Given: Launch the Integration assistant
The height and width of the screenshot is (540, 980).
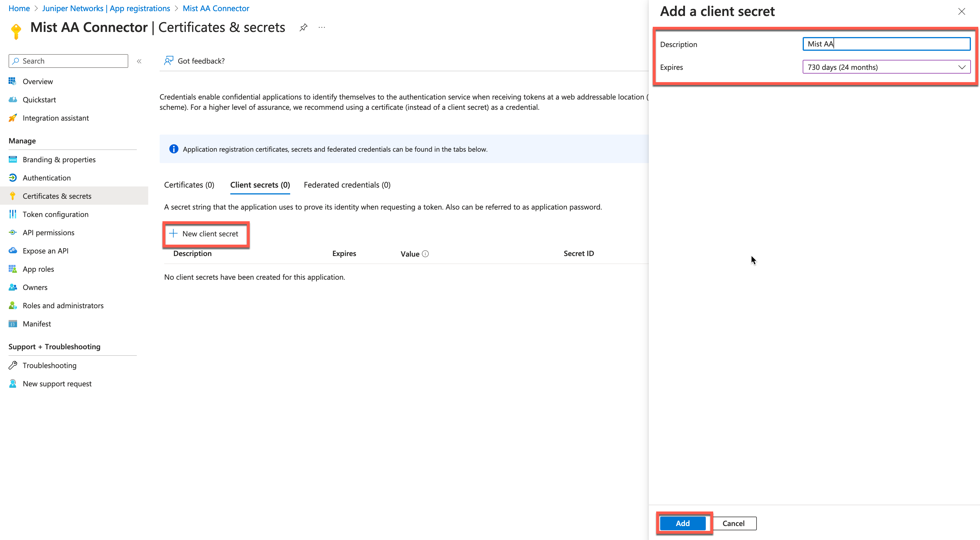Looking at the screenshot, I should 56,118.
